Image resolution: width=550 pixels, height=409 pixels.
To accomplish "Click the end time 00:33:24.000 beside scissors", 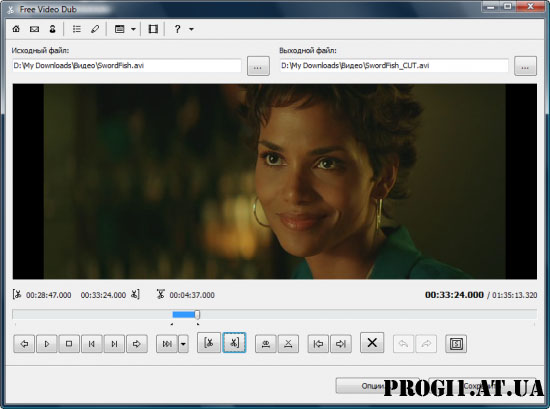I will pos(103,295).
